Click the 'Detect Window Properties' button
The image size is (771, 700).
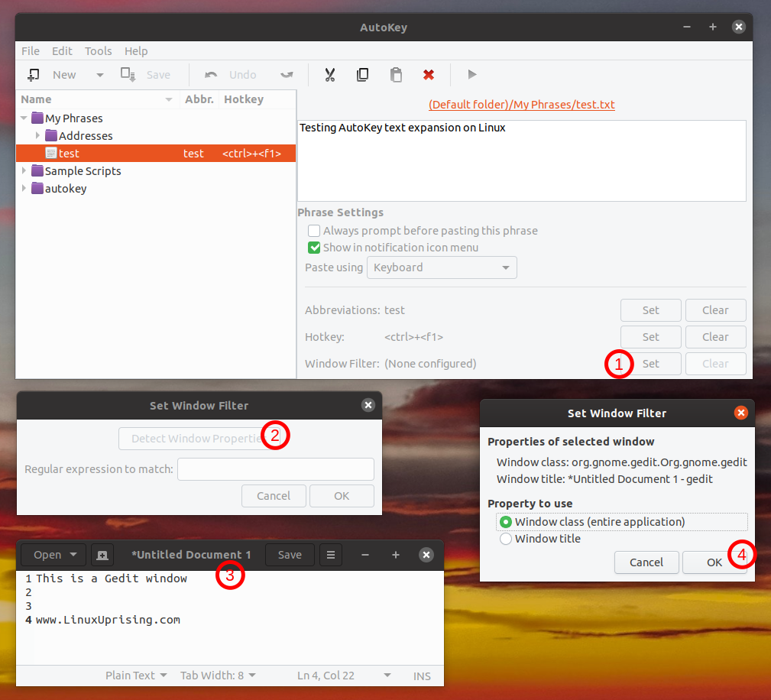199,439
